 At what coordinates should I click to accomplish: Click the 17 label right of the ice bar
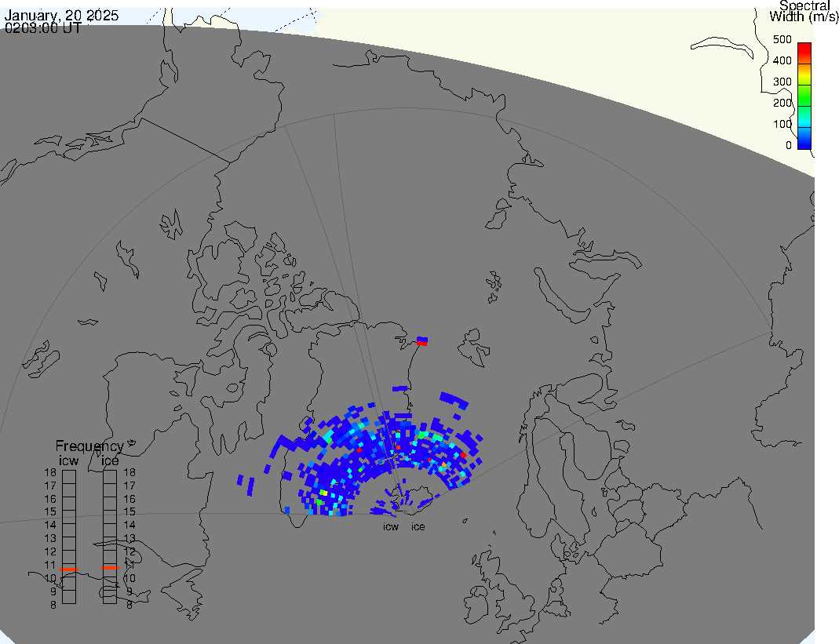pyautogui.click(x=129, y=486)
